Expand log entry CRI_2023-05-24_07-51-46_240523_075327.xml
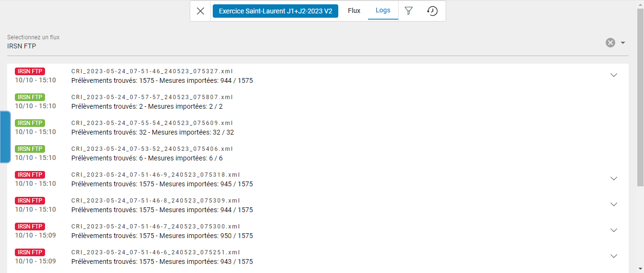The image size is (644, 273). [614, 75]
